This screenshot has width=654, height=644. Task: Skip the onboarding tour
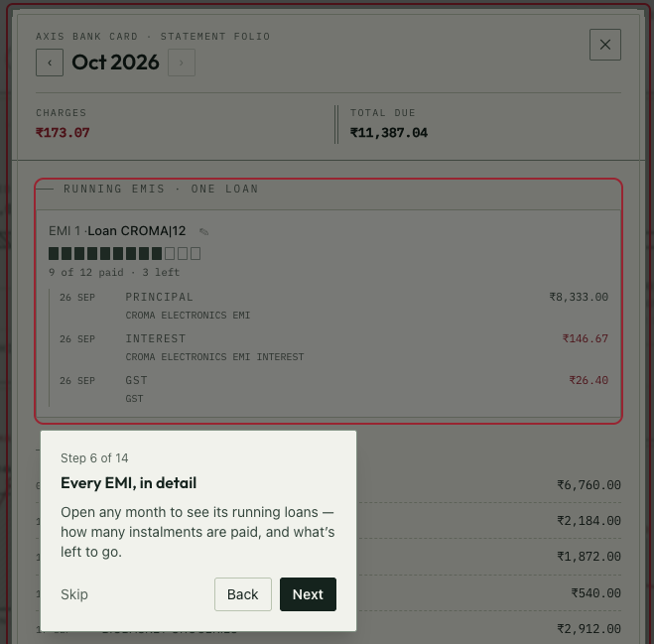click(x=74, y=594)
